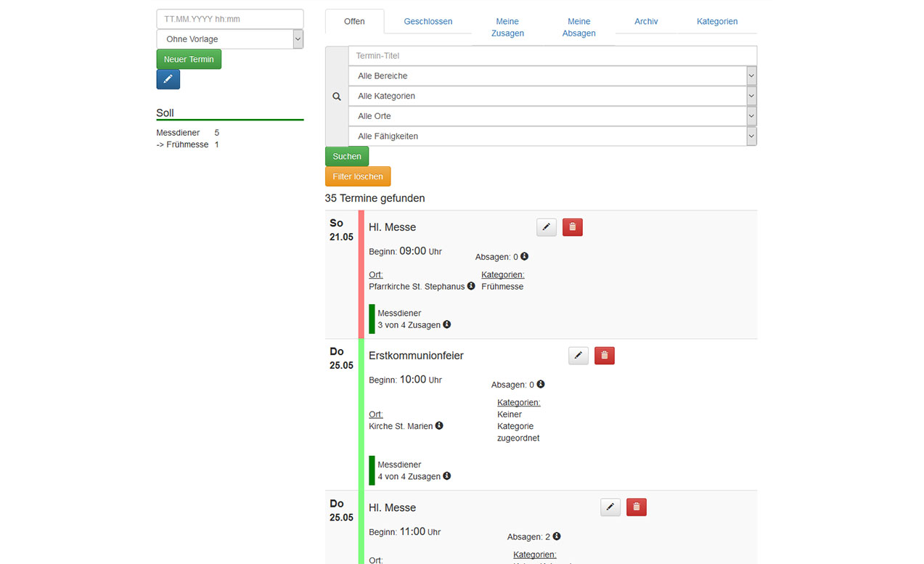924x564 pixels.
Task: Open the Archiv tab
Action: pyautogui.click(x=646, y=22)
